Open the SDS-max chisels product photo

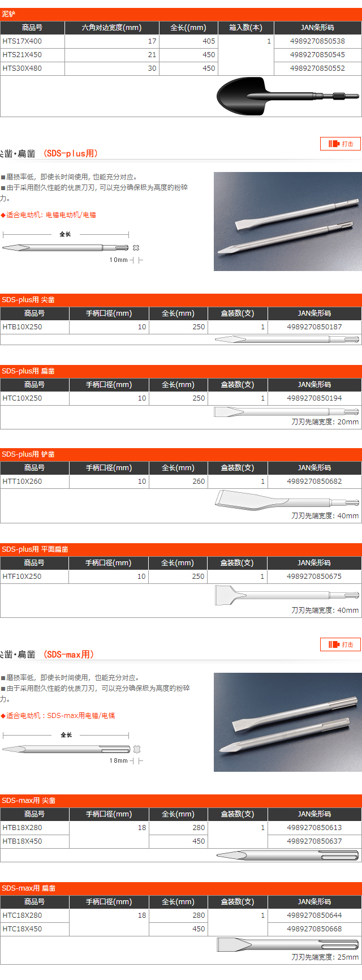287,722
